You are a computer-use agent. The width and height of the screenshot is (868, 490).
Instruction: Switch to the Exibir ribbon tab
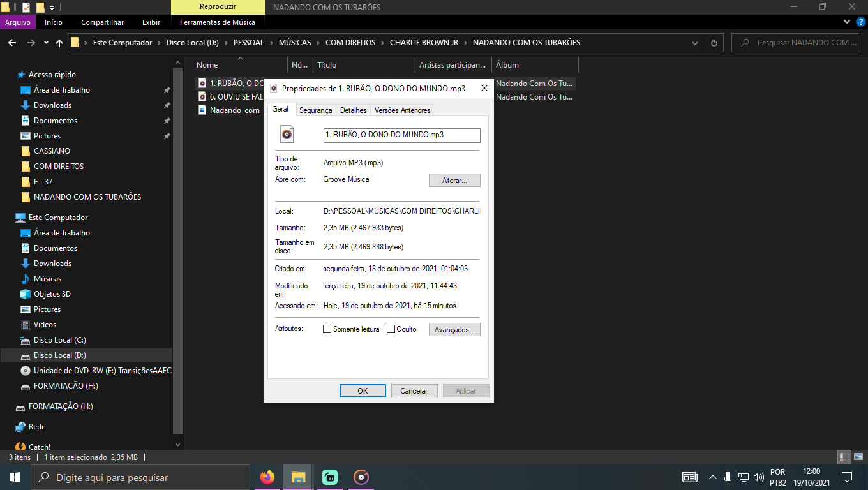coord(151,22)
